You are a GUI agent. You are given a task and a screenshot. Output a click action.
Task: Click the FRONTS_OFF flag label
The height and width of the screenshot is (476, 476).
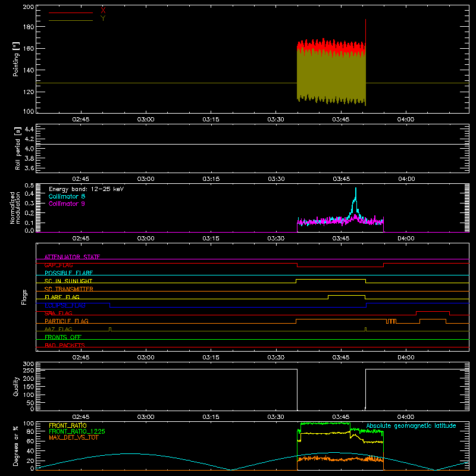[x=63, y=337]
